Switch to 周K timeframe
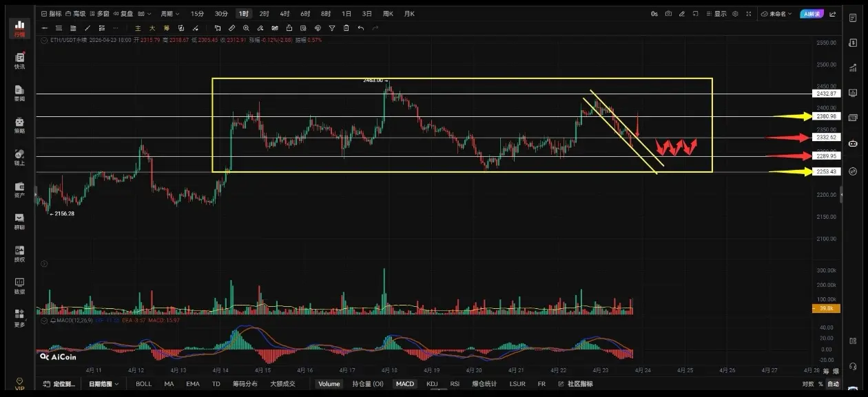The image size is (868, 397). coord(388,14)
